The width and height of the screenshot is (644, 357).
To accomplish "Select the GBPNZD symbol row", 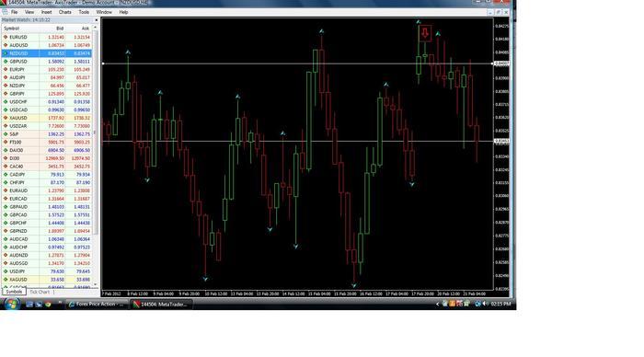I will (47, 231).
